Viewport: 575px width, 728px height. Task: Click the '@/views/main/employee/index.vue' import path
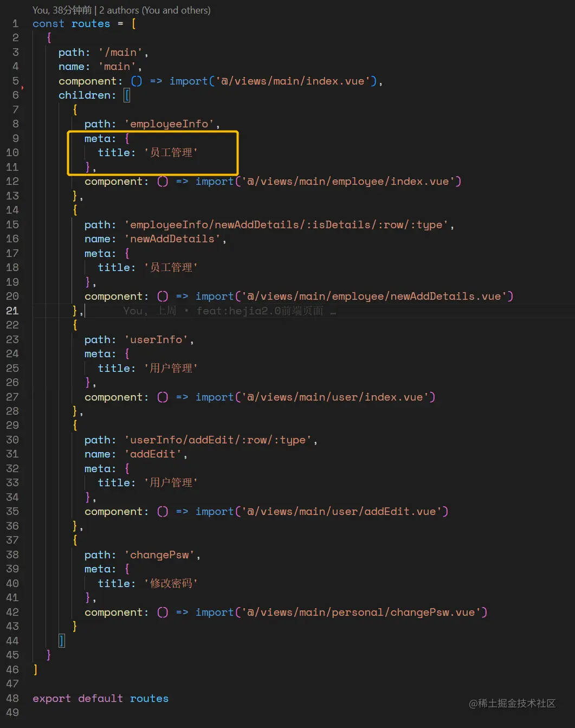(348, 182)
